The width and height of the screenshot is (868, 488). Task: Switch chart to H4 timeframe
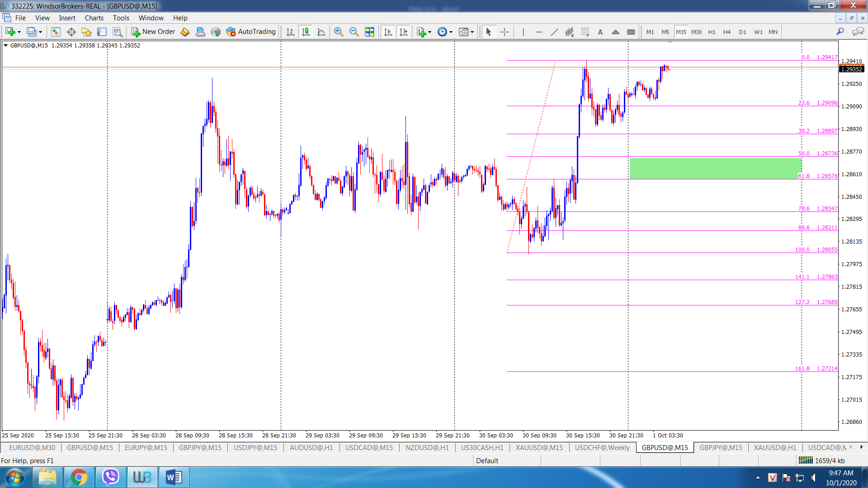tap(727, 32)
